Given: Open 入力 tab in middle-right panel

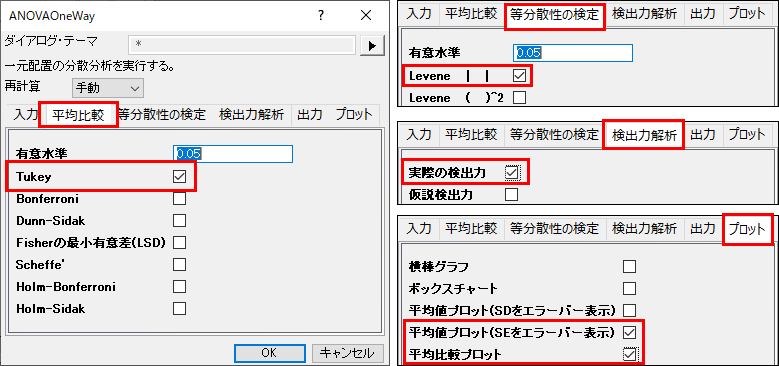Looking at the screenshot, I should [x=419, y=134].
